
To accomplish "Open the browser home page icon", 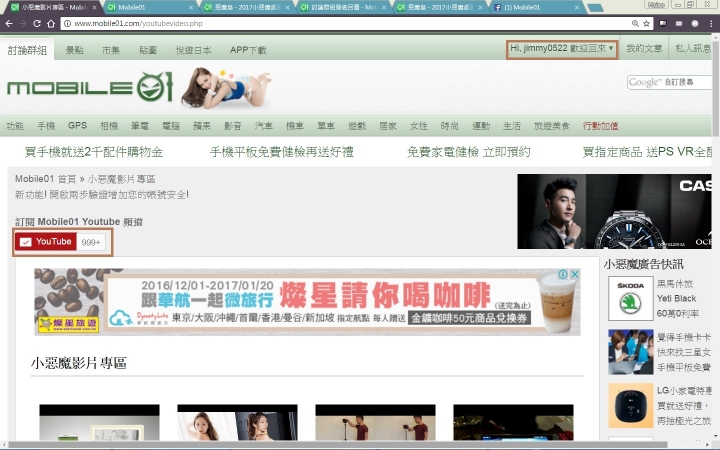I will pyautogui.click(x=51, y=23).
